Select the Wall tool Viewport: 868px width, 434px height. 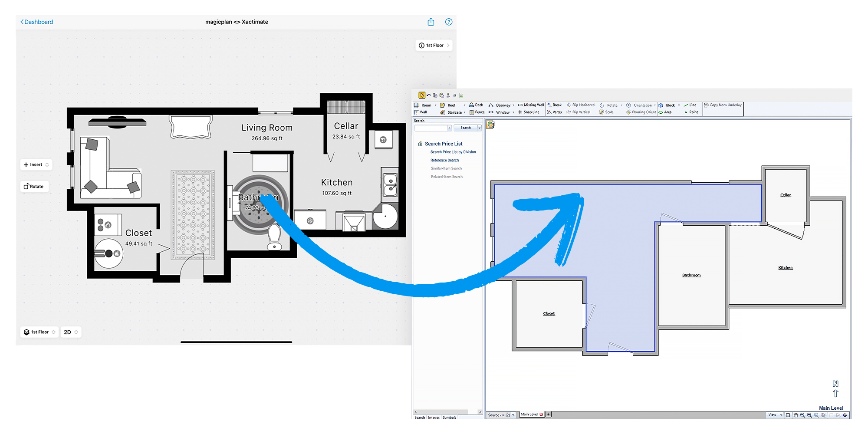click(x=421, y=112)
